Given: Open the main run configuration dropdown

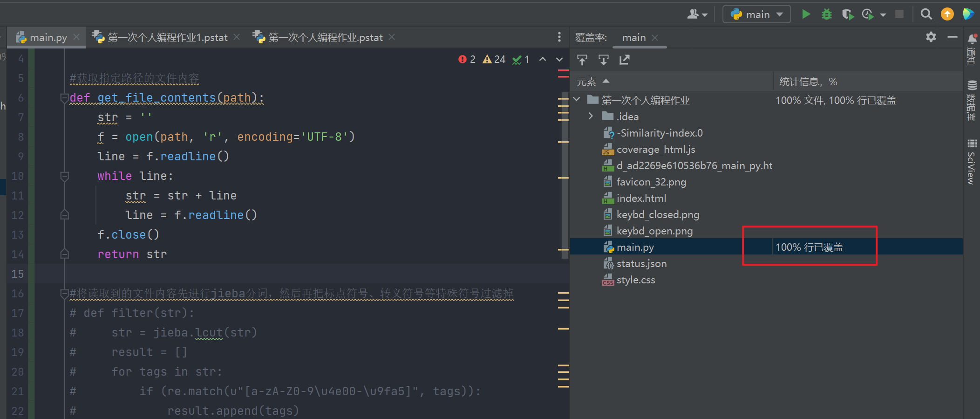Looking at the screenshot, I should (756, 14).
